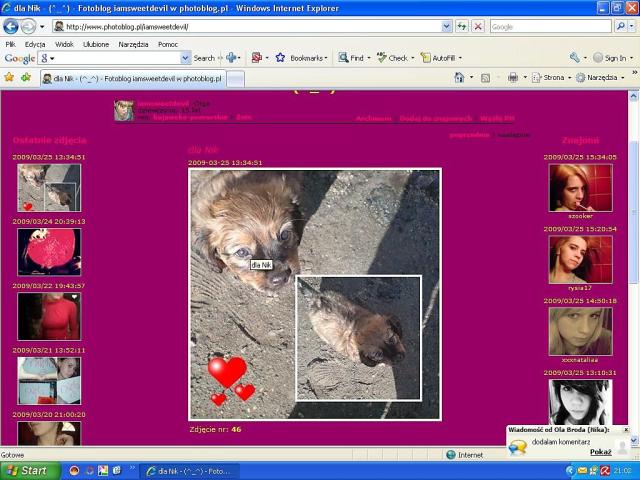Click the main puppy photo

click(x=315, y=294)
